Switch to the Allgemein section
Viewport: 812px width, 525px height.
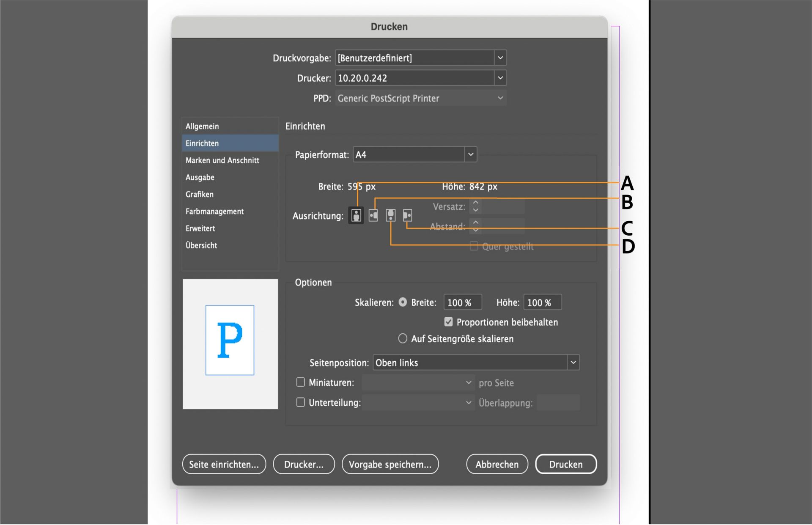coord(202,126)
